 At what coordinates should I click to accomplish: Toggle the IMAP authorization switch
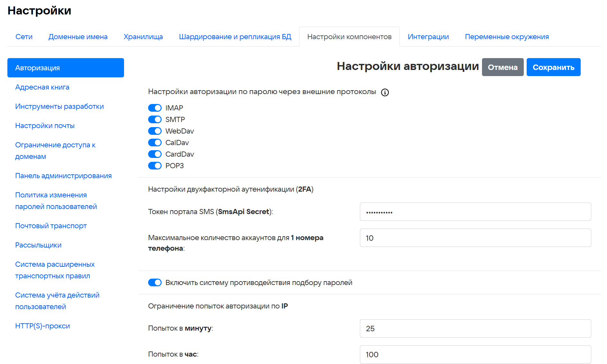click(155, 108)
